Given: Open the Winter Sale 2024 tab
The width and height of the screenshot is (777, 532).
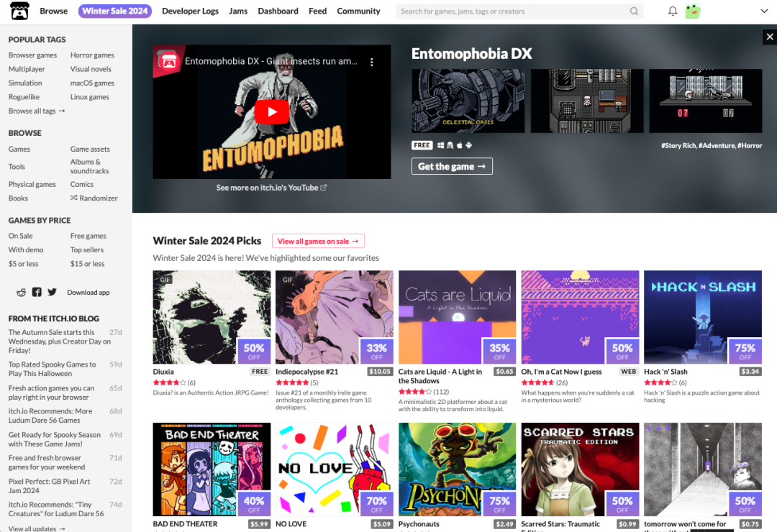Looking at the screenshot, I should click(115, 11).
